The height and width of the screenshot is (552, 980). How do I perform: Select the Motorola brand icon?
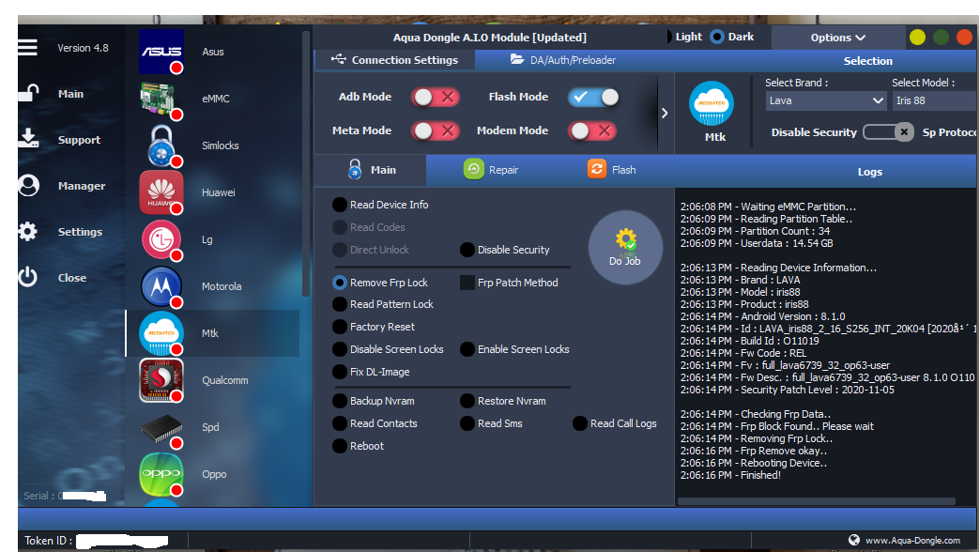click(x=161, y=286)
